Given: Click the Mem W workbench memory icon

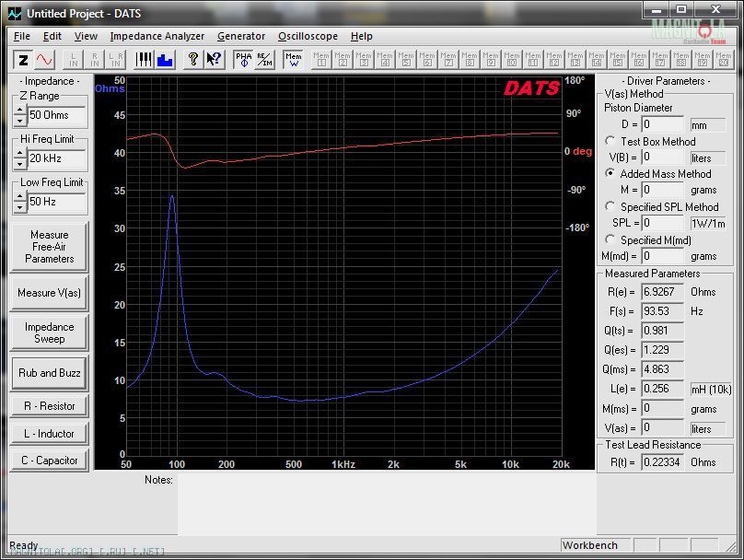Looking at the screenshot, I should pyautogui.click(x=293, y=60).
